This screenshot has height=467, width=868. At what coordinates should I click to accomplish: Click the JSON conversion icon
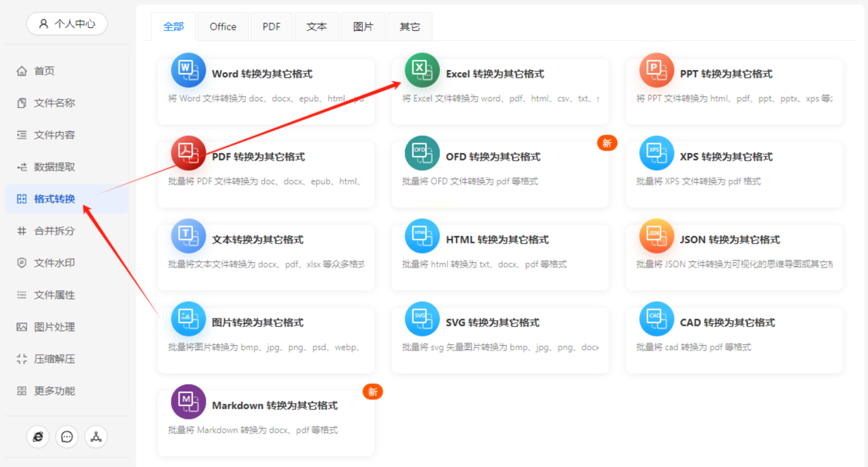coord(656,236)
